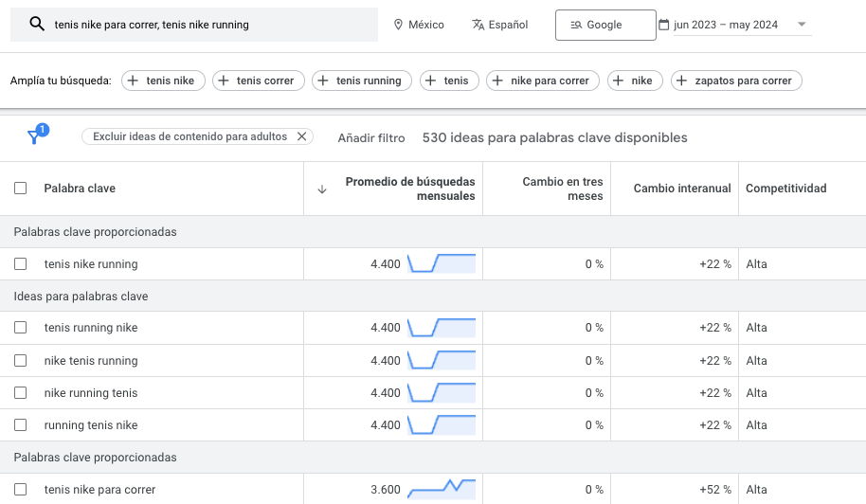Open the jun 2023 – may 2024 dropdown arrow
Image resolution: width=866 pixels, height=504 pixels.
[802, 25]
